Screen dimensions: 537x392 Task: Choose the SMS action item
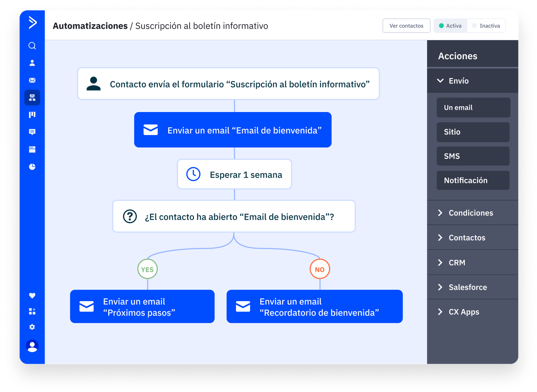(473, 156)
